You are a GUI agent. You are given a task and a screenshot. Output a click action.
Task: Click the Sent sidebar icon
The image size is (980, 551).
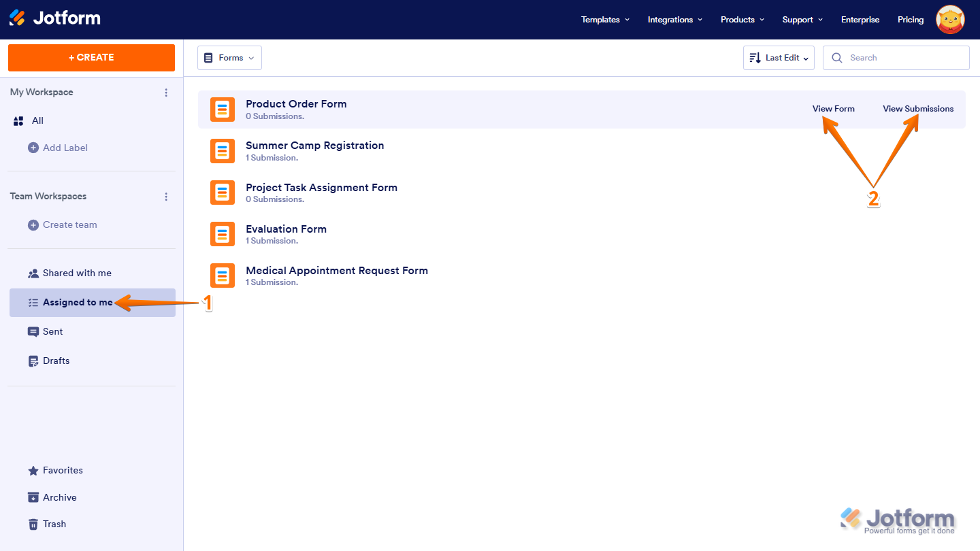[33, 331]
